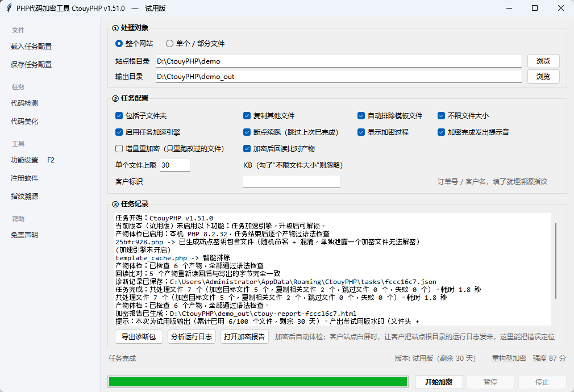The image size is (574, 392).
Task: Open 指纹溯源 in sidebar
Action: point(24,197)
